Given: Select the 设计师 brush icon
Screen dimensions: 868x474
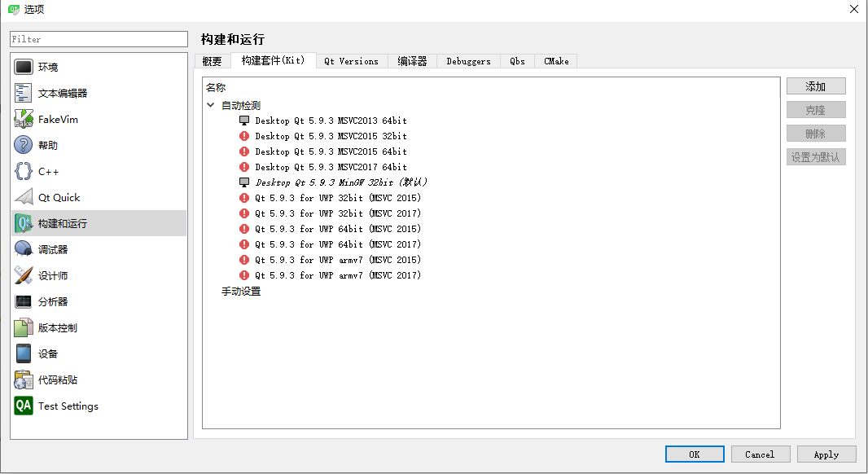Looking at the screenshot, I should [x=24, y=275].
